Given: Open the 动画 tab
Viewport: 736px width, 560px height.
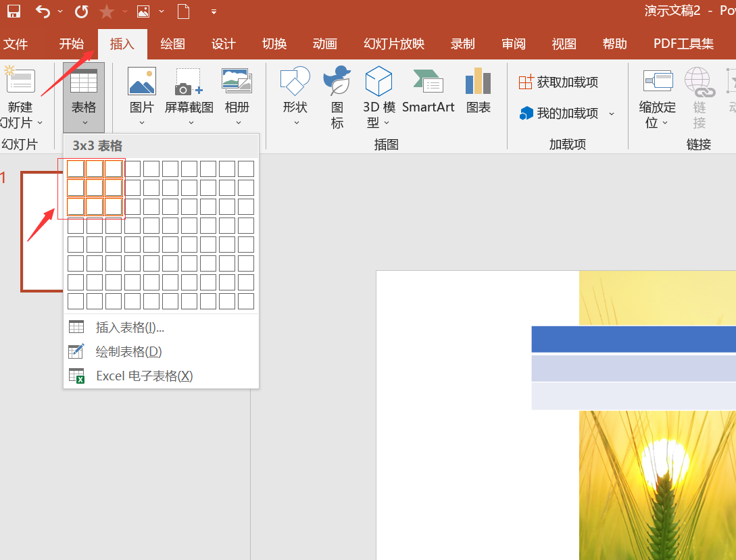Looking at the screenshot, I should point(325,44).
